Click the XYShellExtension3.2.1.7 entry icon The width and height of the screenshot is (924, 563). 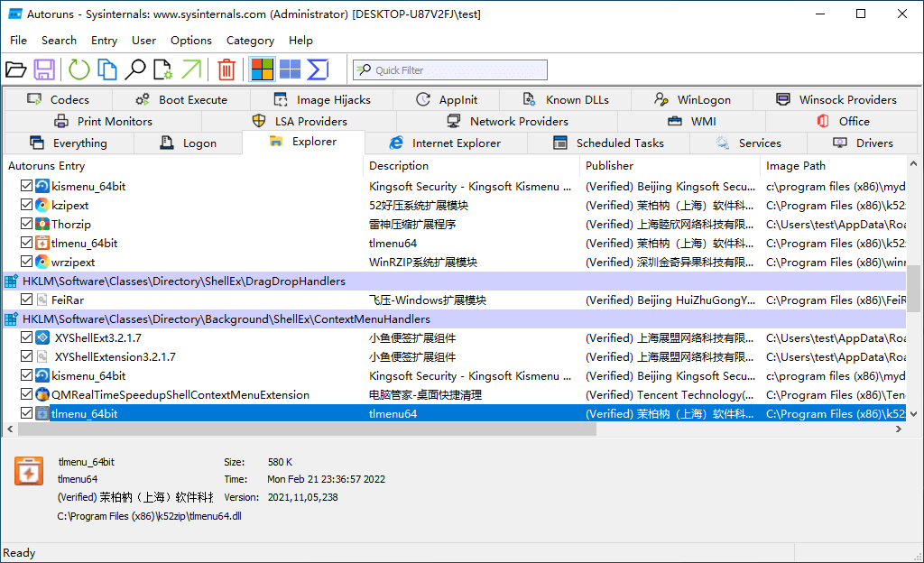[x=42, y=357]
